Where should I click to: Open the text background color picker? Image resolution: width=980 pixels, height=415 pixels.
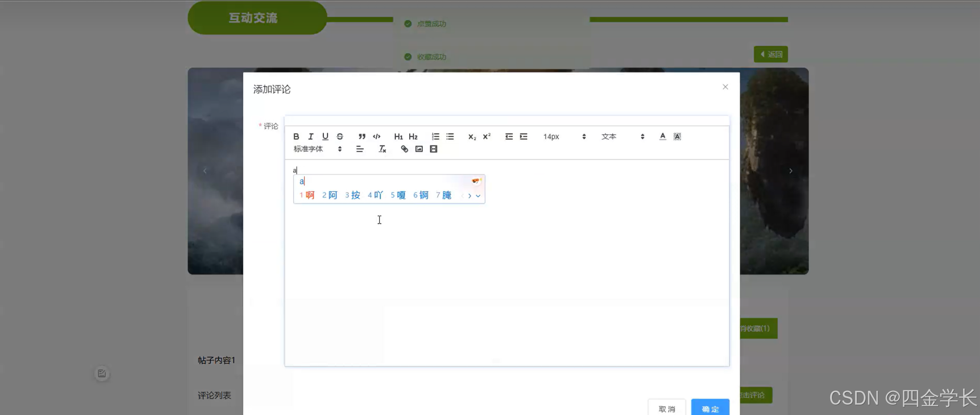click(677, 136)
